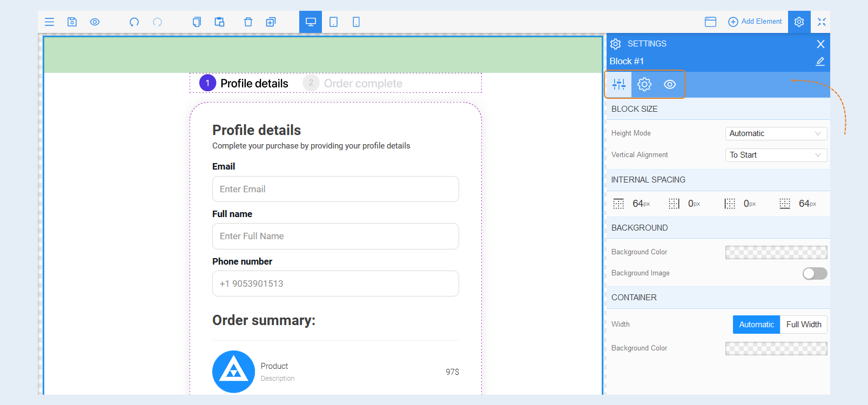Switch to tablet view
Image resolution: width=868 pixels, height=405 pixels.
pos(333,22)
